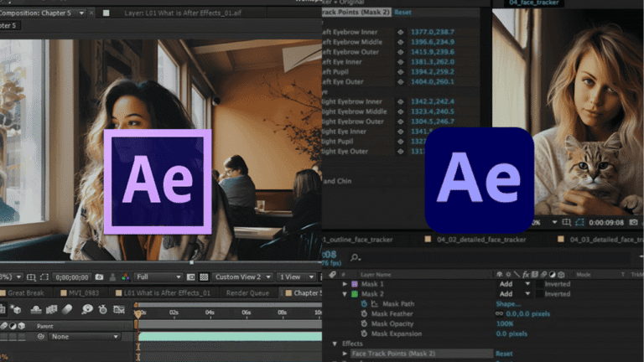The width and height of the screenshot is (644, 362).
Task: Click Reset next to Track Points (Mask 2) header
Action: 402,13
